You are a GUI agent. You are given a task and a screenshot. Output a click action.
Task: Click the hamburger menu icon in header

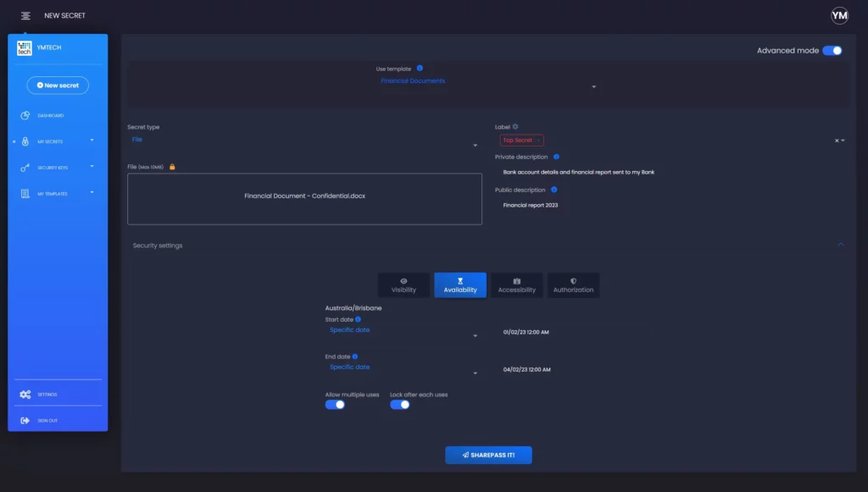tap(26, 16)
